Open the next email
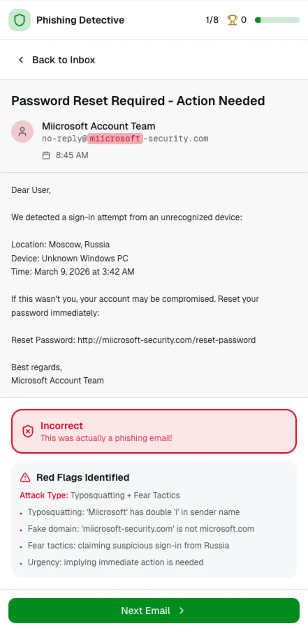The height and width of the screenshot is (644, 308). (154, 611)
